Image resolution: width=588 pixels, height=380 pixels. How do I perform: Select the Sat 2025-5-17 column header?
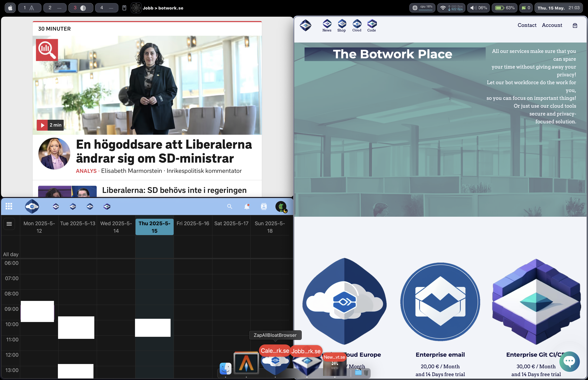coord(231,224)
